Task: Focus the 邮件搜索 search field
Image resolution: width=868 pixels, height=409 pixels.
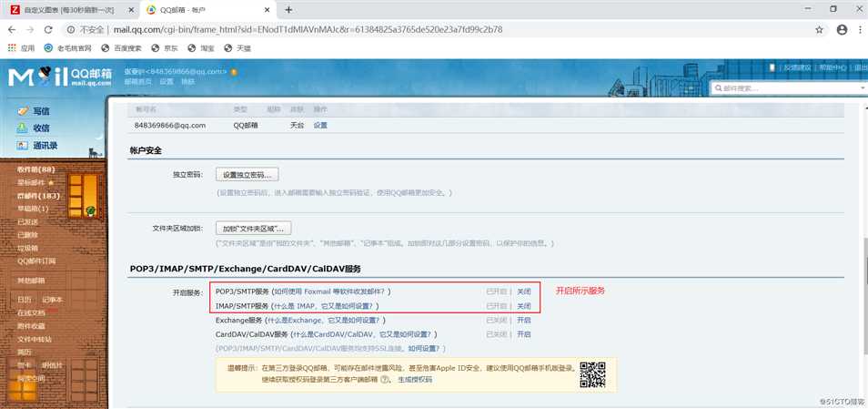Action: tap(790, 88)
